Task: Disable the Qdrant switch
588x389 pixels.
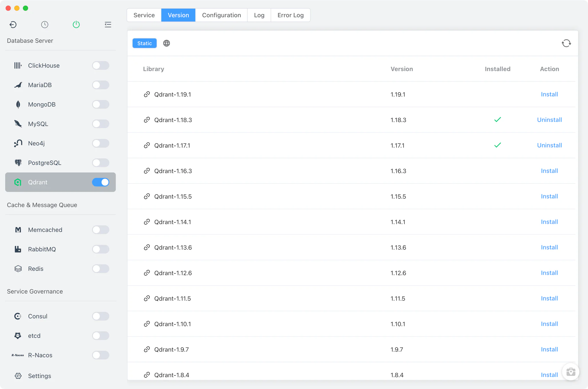Action: coord(100,182)
